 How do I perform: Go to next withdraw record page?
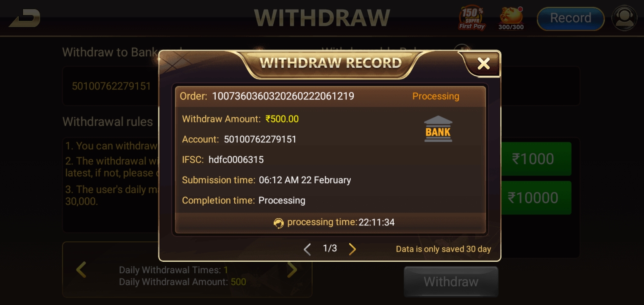352,249
